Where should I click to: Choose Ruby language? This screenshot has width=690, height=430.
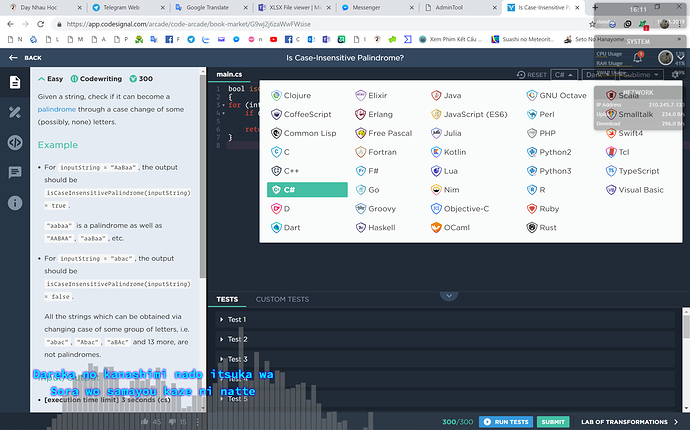pos(543,209)
